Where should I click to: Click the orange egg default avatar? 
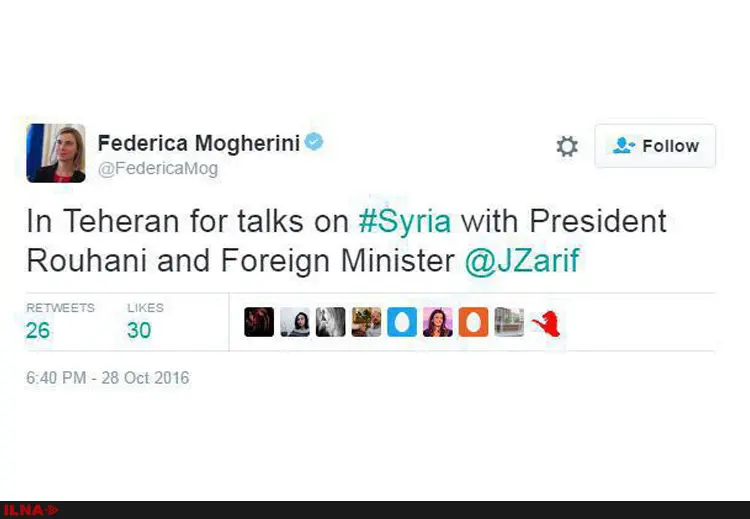coord(474,322)
